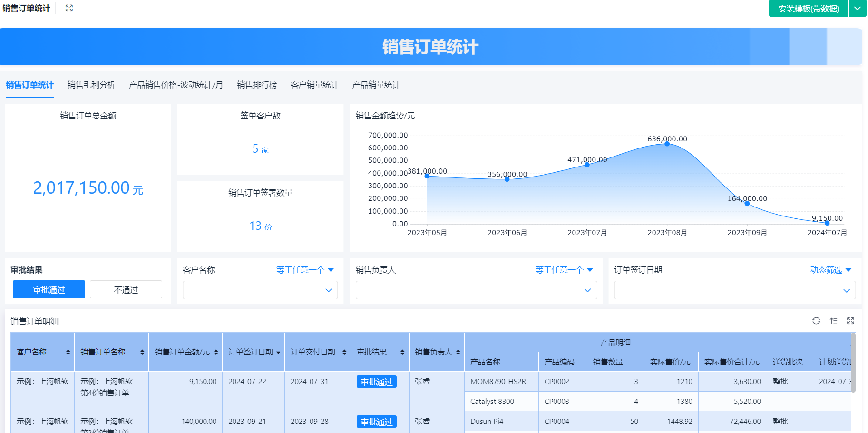Viewport: 868px width, 433px height.
Task: Click the 5 家 customer count value
Action: (260, 149)
